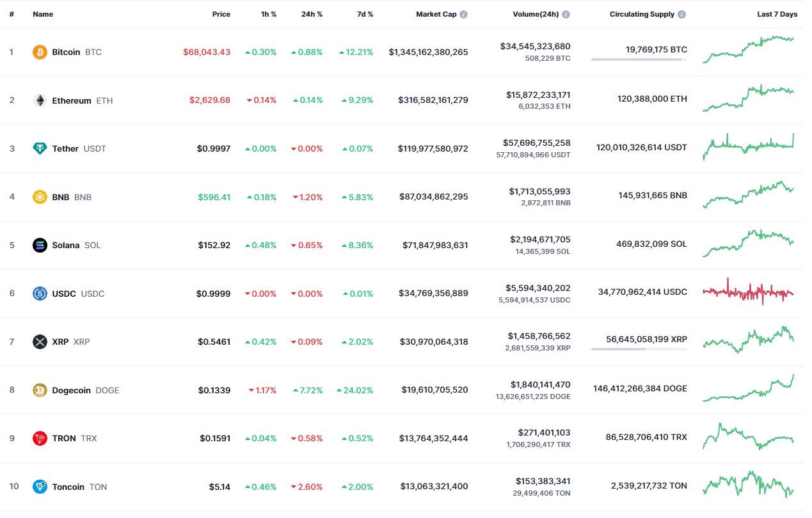Image resolution: width=812 pixels, height=518 pixels.
Task: Click the Bitcoin orange logo icon
Action: (x=40, y=52)
